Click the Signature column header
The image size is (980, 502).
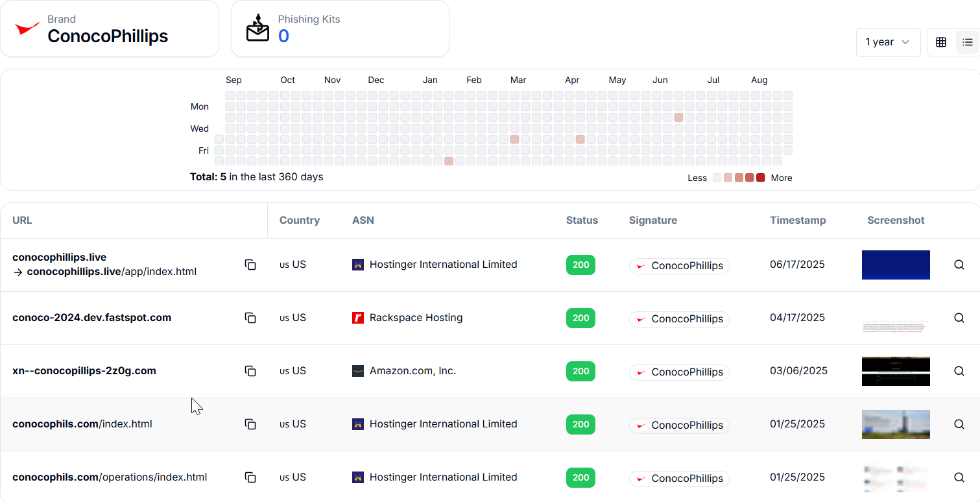(x=653, y=221)
